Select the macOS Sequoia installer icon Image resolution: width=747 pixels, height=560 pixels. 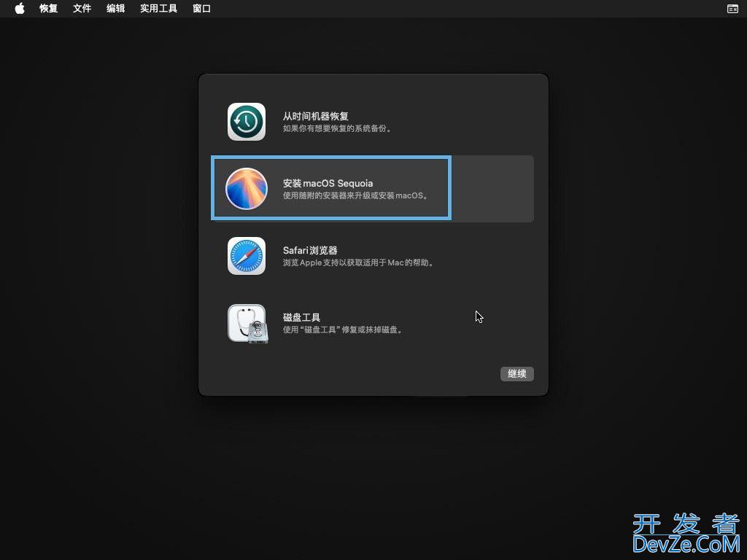(247, 189)
